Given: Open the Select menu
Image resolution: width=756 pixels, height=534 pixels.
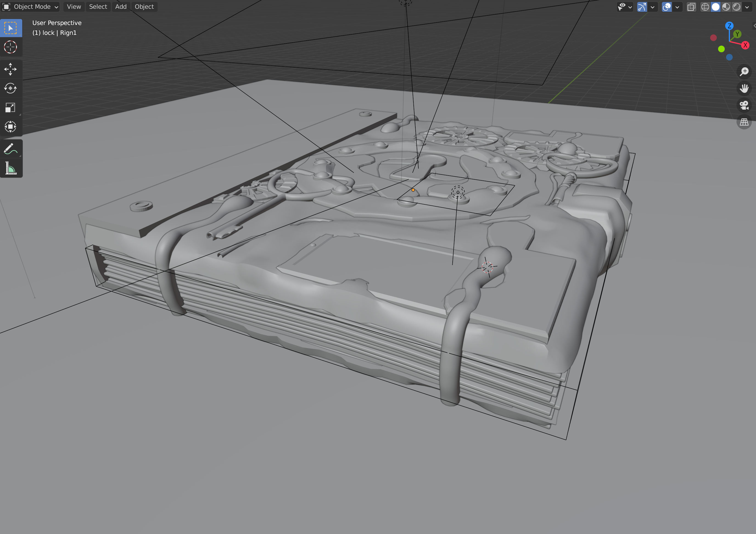Looking at the screenshot, I should [x=98, y=7].
